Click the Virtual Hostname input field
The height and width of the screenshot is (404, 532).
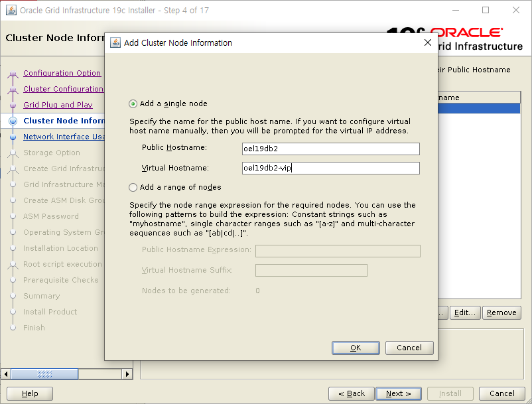tap(331, 168)
